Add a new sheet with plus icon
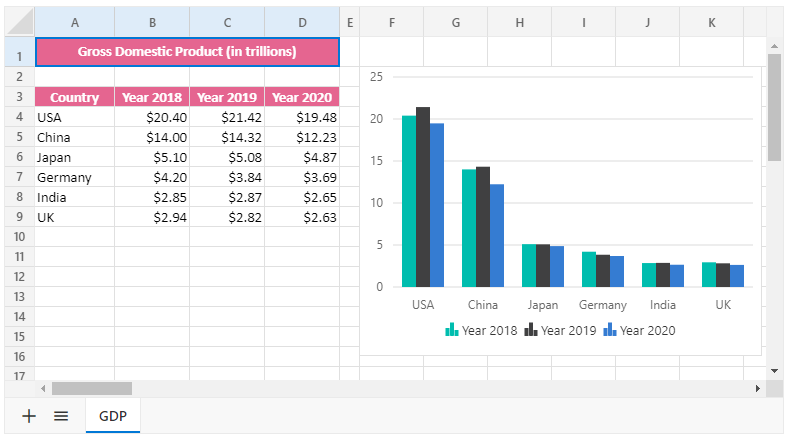 click(29, 416)
